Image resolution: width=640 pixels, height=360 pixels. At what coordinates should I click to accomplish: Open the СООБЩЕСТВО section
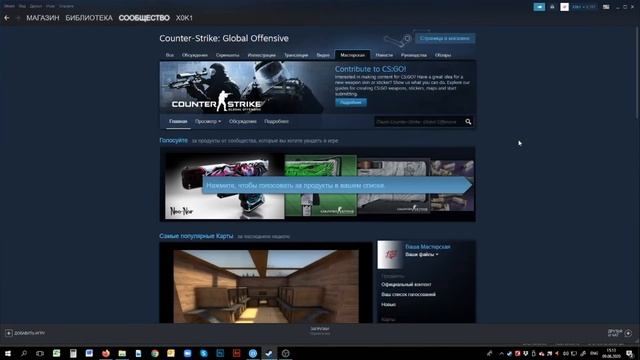click(144, 18)
